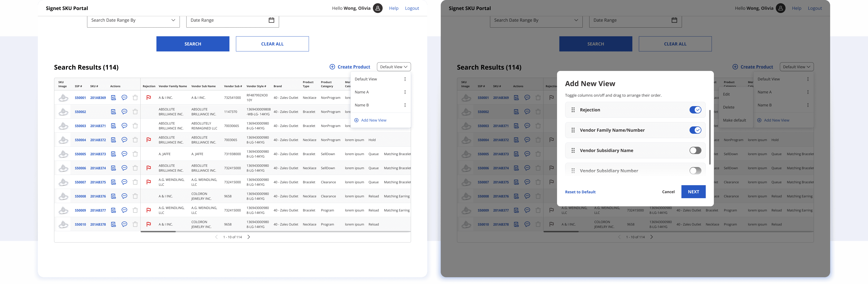
Task: Choose Add New View in the left screen menu
Action: 370,120
